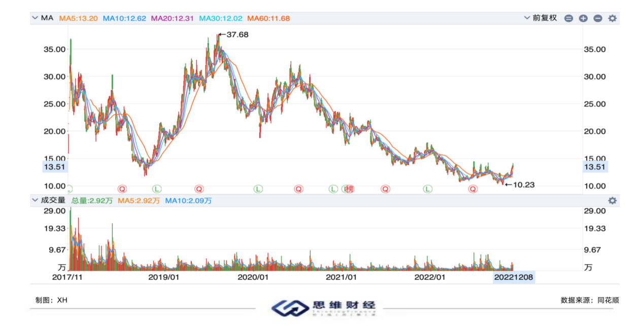
Task: Click the red 榜 event marker
Action: (x=349, y=189)
